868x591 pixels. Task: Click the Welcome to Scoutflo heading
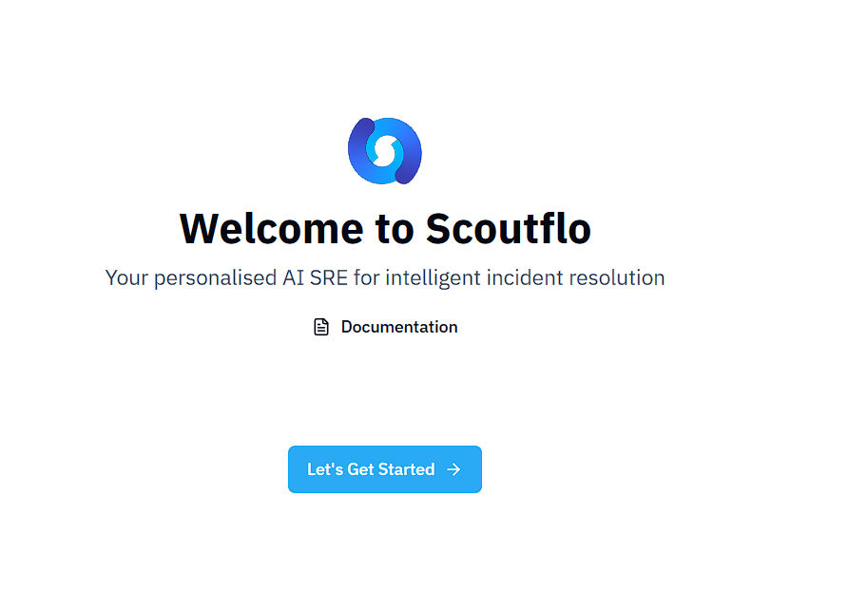coord(385,228)
